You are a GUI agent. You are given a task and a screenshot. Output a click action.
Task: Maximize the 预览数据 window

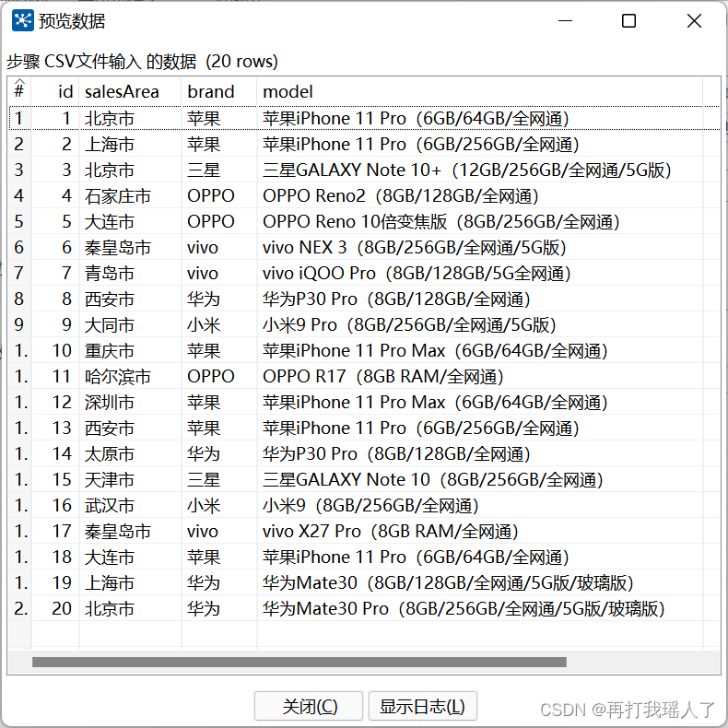628,21
